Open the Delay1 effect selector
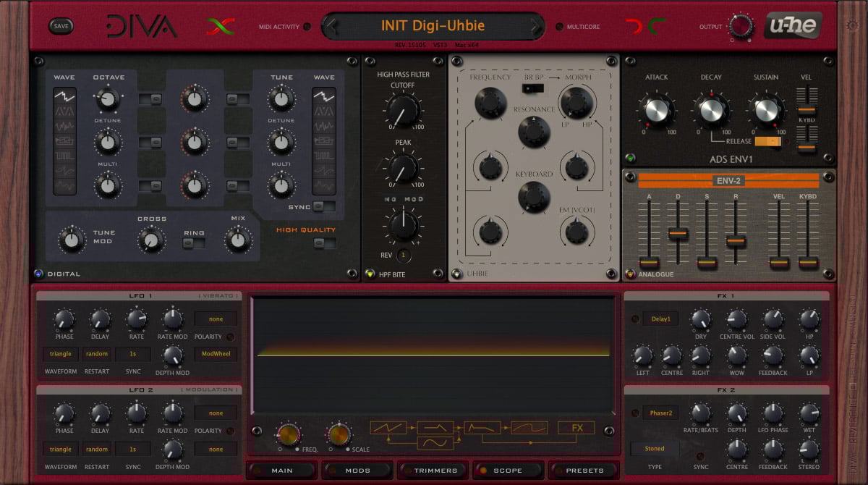This screenshot has width=868, height=485. coord(660,319)
